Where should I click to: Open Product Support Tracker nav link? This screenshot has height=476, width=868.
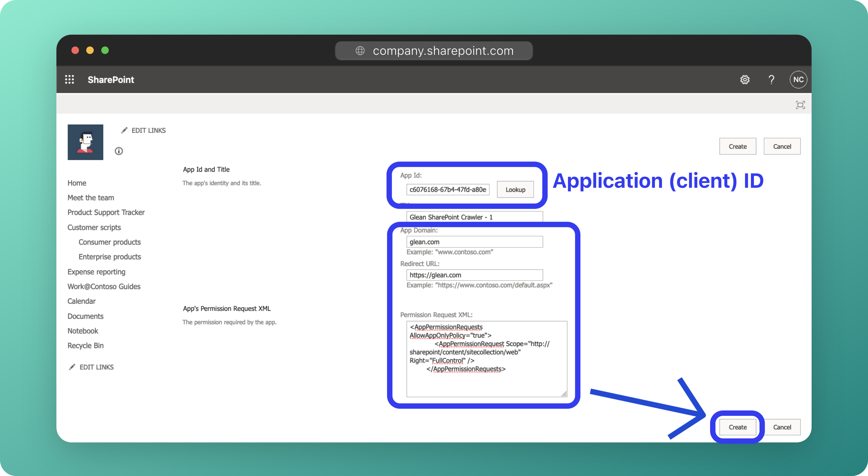106,212
